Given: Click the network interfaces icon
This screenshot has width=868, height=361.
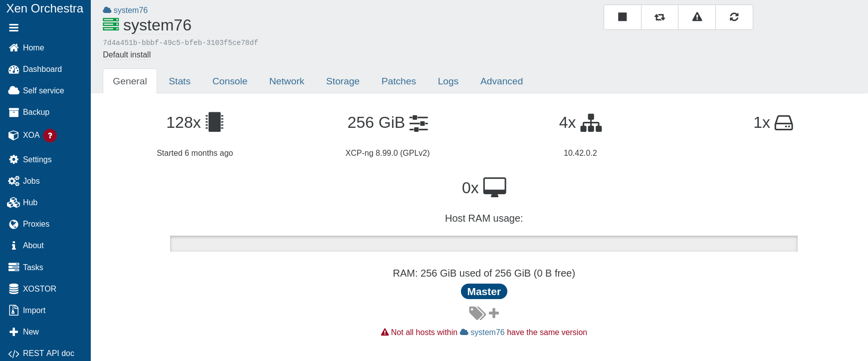Looking at the screenshot, I should pos(591,123).
